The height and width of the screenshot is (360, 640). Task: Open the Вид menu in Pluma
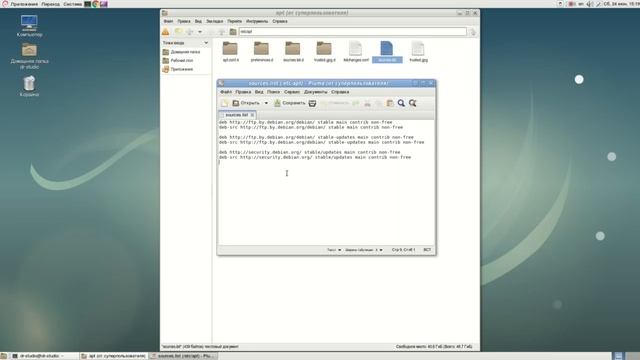coord(259,92)
